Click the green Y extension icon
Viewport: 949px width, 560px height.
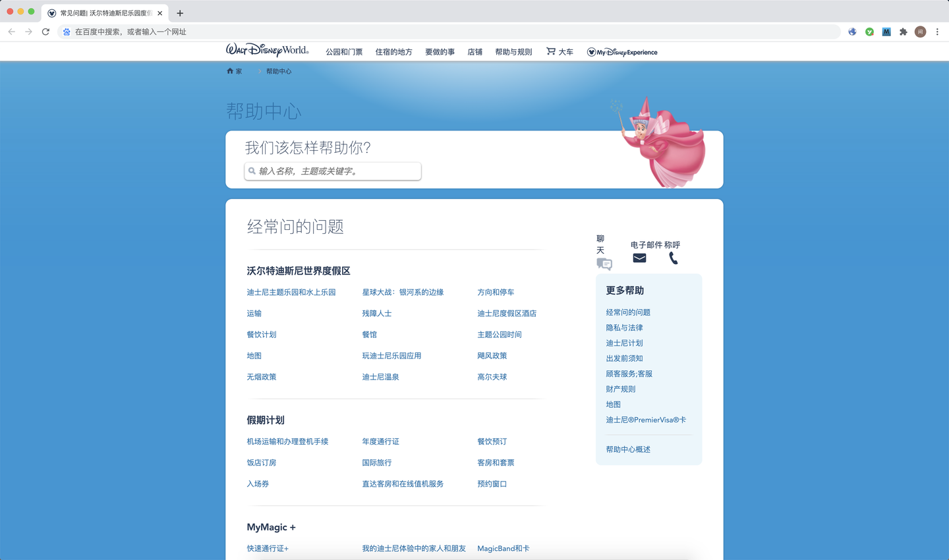(871, 31)
